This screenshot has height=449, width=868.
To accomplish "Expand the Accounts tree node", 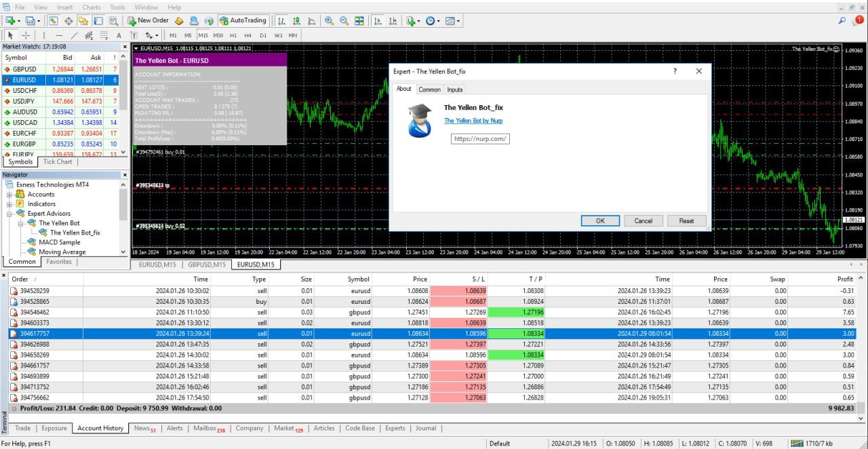I will pos(10,195).
